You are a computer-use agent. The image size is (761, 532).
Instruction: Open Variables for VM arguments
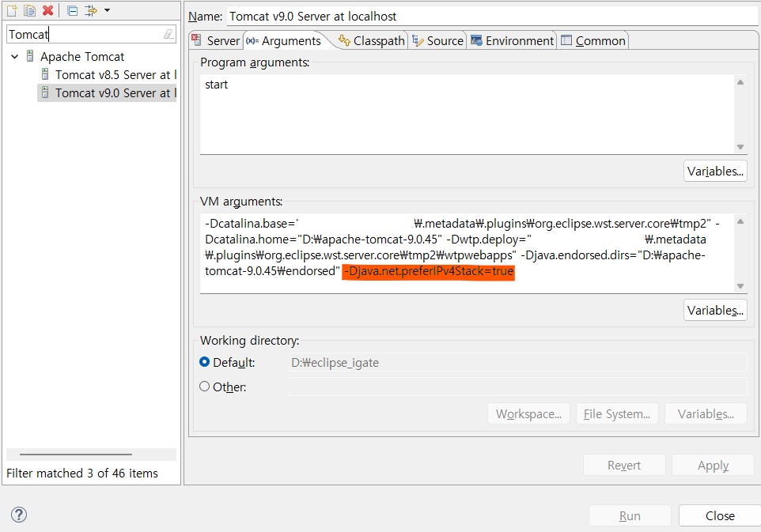[x=715, y=311]
